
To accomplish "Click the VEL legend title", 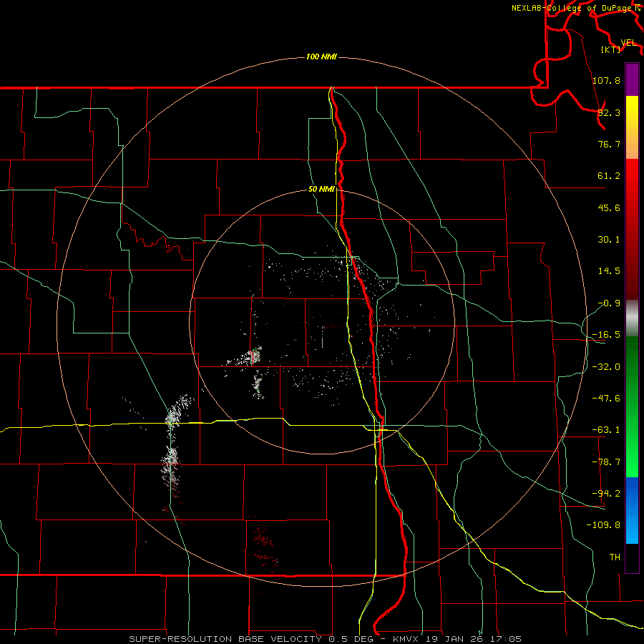I will tap(628, 43).
